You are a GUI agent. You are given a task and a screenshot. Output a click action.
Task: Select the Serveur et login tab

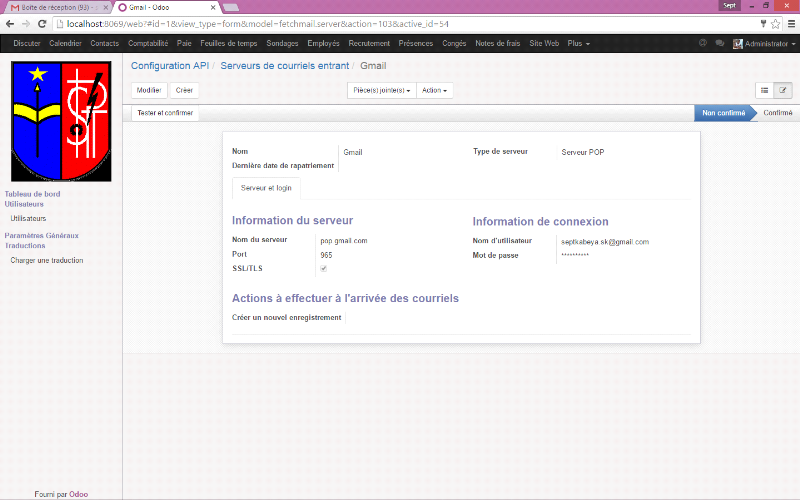(266, 188)
